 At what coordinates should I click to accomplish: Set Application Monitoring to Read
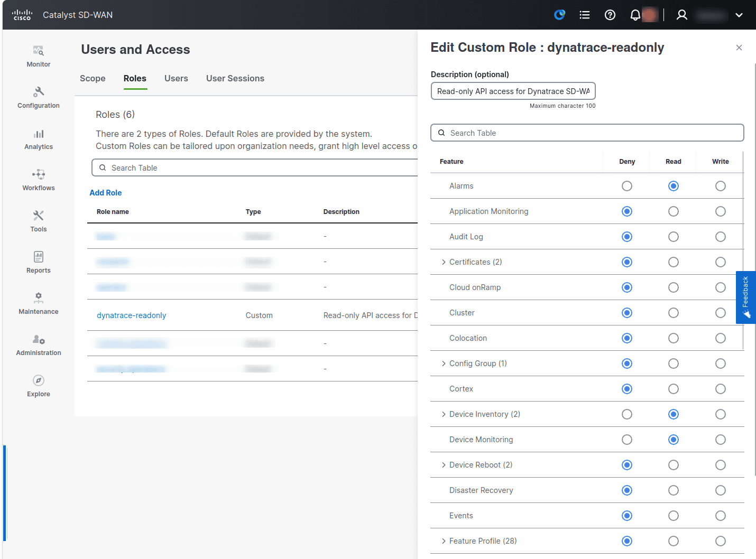pos(674,211)
